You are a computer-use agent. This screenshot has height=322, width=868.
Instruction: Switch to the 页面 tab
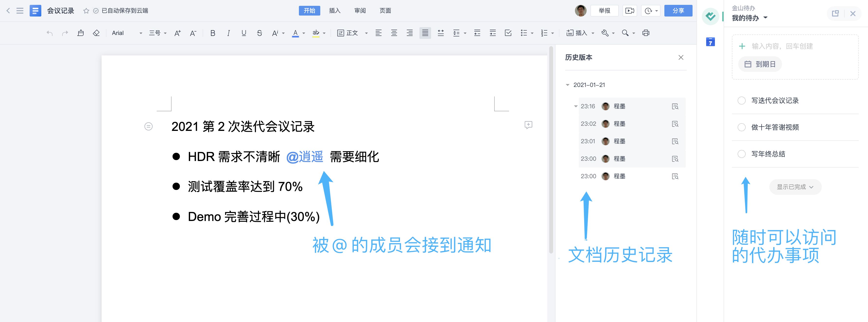click(x=385, y=11)
